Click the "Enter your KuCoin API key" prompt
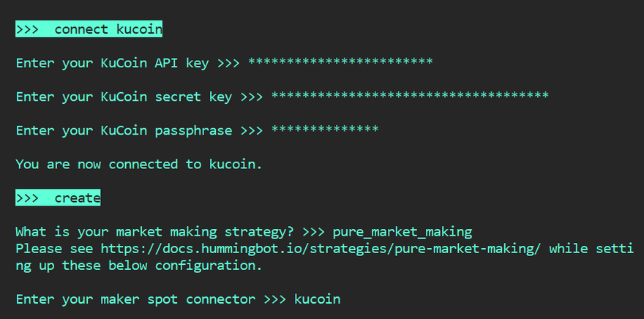Screen dimensions: 644x319 point(113,64)
